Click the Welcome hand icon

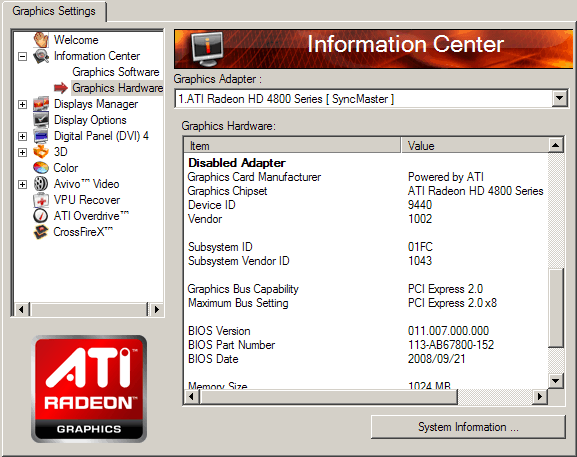[x=41, y=39]
